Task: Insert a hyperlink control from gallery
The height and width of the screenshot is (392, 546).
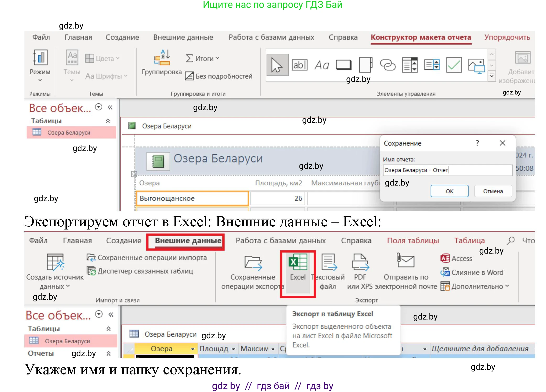Action: [x=387, y=65]
